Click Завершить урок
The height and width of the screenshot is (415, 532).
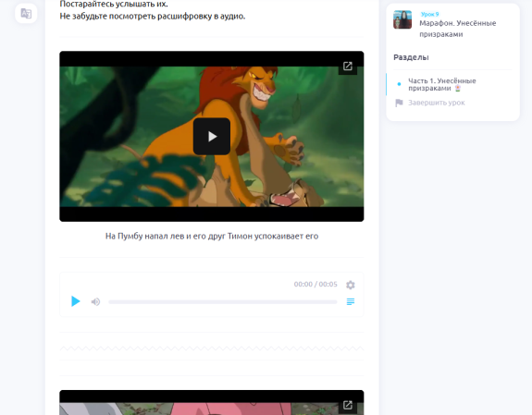coord(437,103)
